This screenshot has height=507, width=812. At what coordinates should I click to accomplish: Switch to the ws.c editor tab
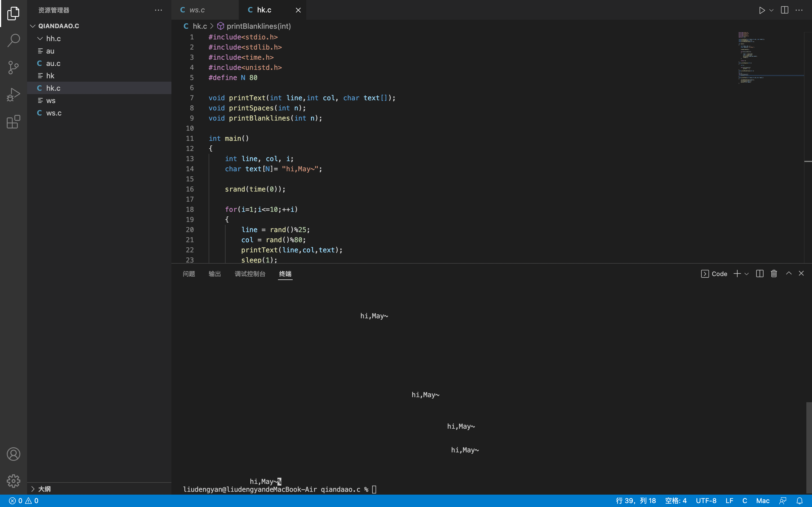click(197, 10)
